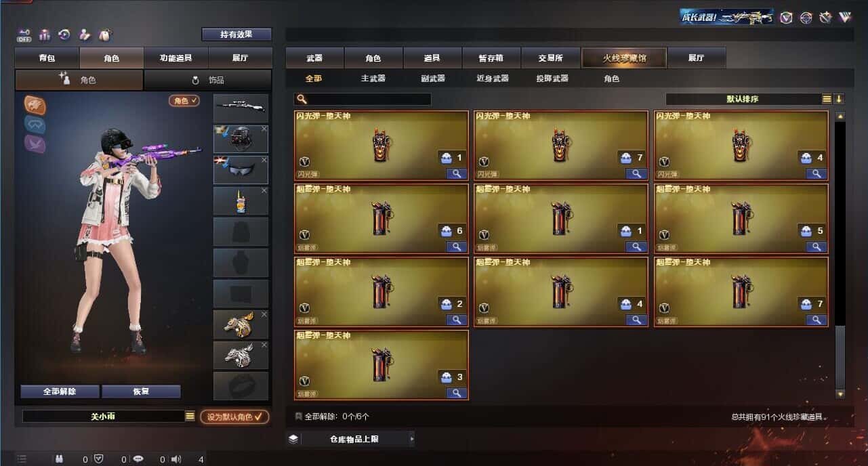The width and height of the screenshot is (868, 466).
Task: Click the 全部解除 button
Action: (x=60, y=391)
